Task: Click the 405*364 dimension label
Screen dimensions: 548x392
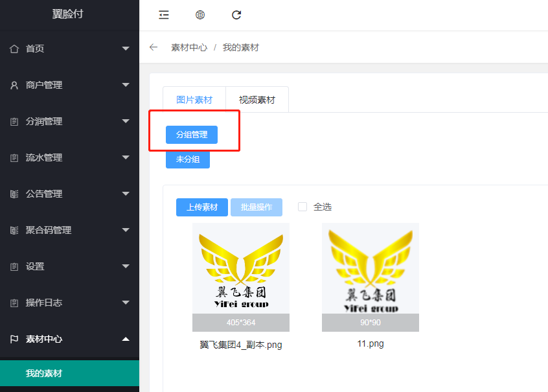Action: [x=241, y=323]
